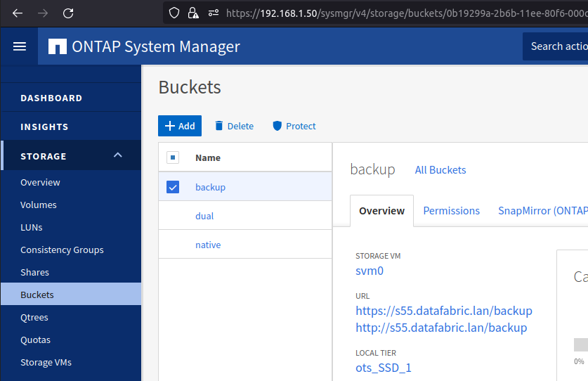Sort by the Name column header
588x381 pixels.
(x=208, y=157)
